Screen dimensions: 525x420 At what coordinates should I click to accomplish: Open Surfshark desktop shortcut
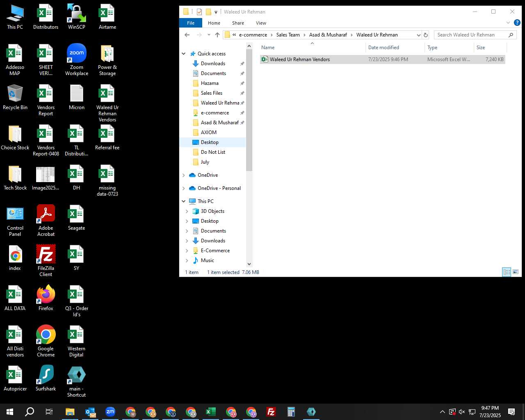pos(46,379)
